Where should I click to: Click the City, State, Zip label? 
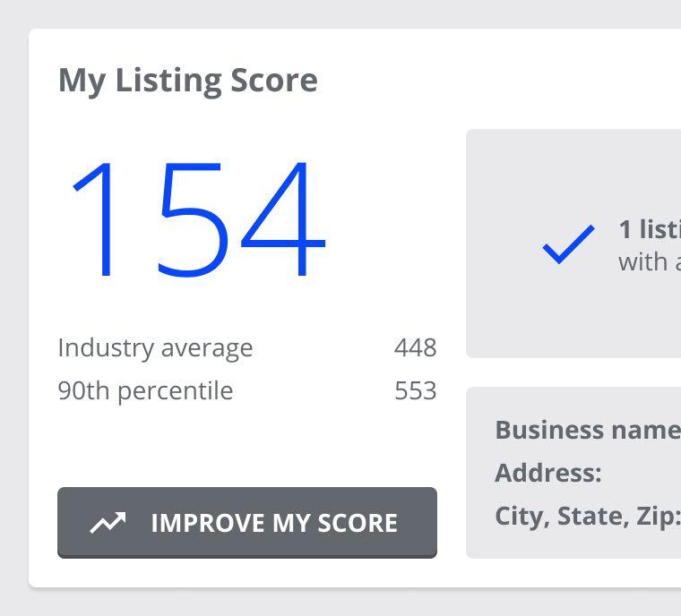(587, 516)
